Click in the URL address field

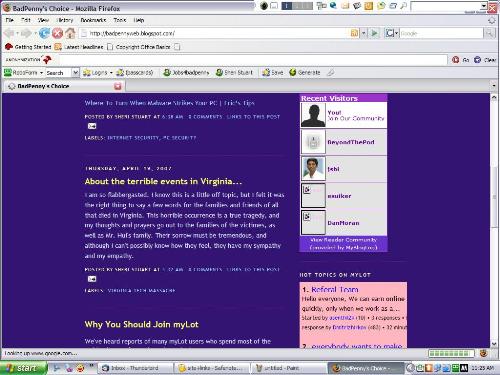[x=213, y=33]
